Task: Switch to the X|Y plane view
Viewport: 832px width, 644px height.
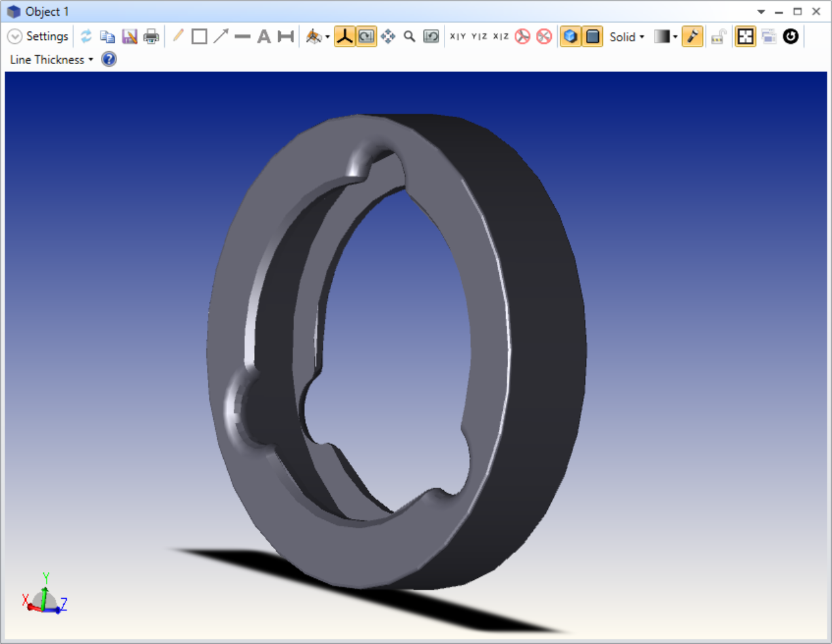Action: click(x=458, y=37)
